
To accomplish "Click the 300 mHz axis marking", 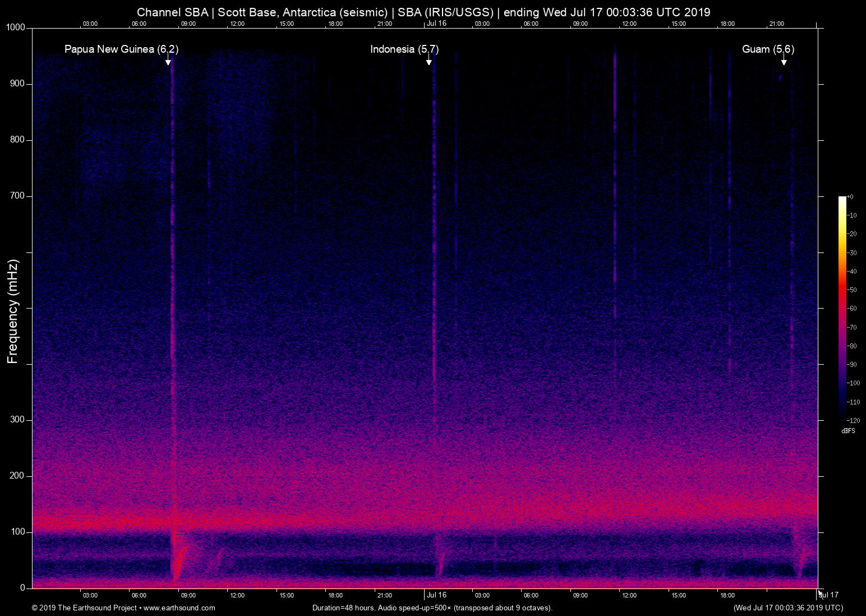I will click(x=17, y=419).
